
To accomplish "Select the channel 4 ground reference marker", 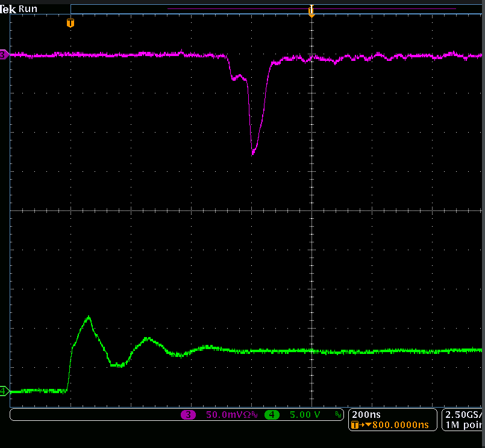I will point(4,391).
